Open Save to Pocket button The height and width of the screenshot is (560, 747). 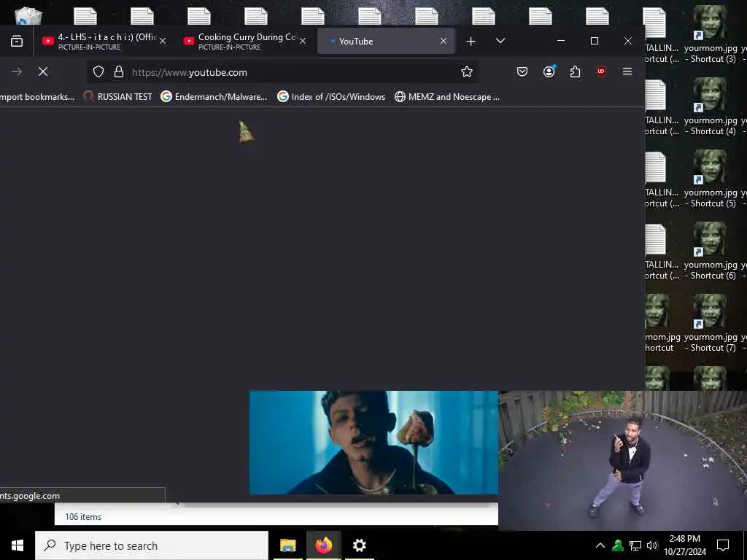pos(522,72)
